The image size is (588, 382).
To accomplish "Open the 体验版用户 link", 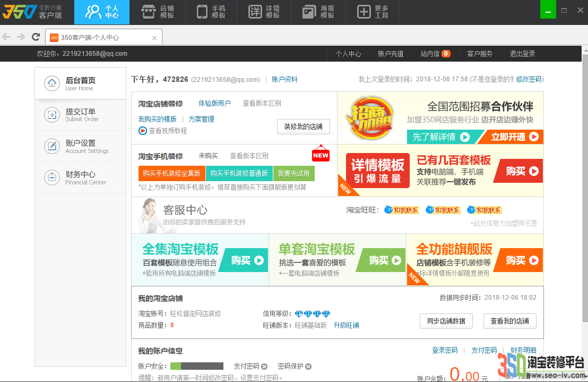I will 214,103.
